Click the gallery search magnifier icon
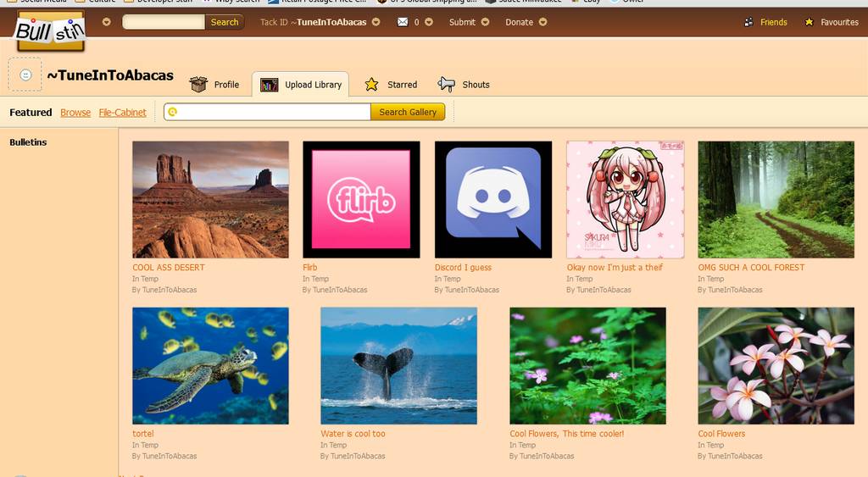 coord(172,112)
